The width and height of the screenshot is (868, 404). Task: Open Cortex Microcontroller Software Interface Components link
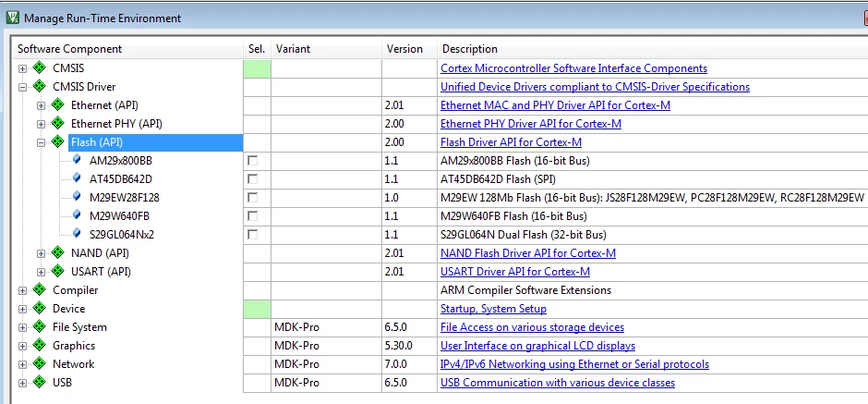point(573,68)
